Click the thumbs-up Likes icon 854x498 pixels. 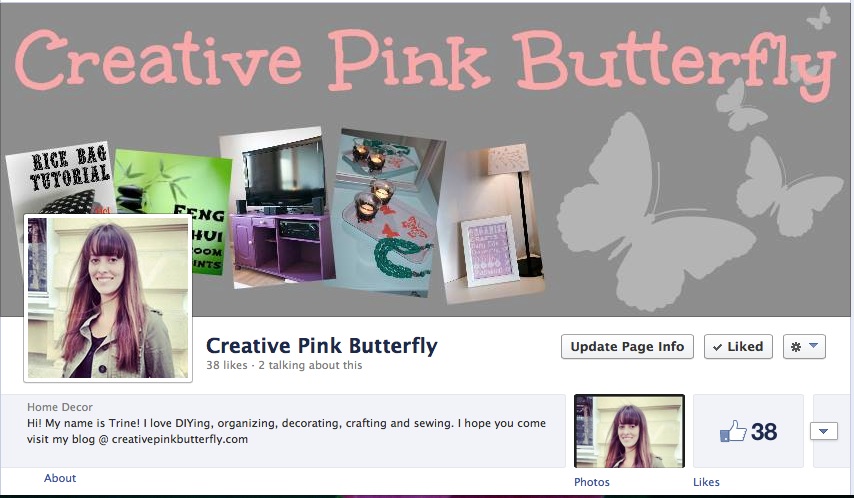(x=733, y=431)
